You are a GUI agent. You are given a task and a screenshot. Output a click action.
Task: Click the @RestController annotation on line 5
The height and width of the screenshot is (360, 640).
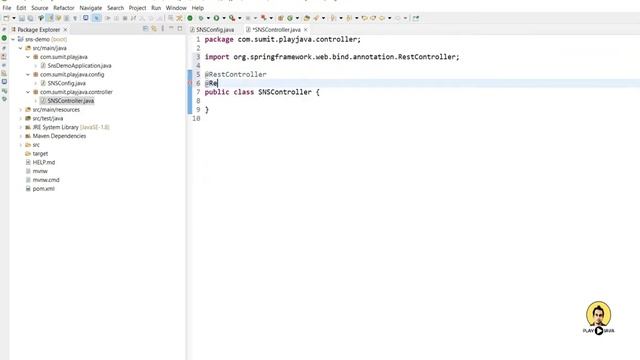coord(236,74)
